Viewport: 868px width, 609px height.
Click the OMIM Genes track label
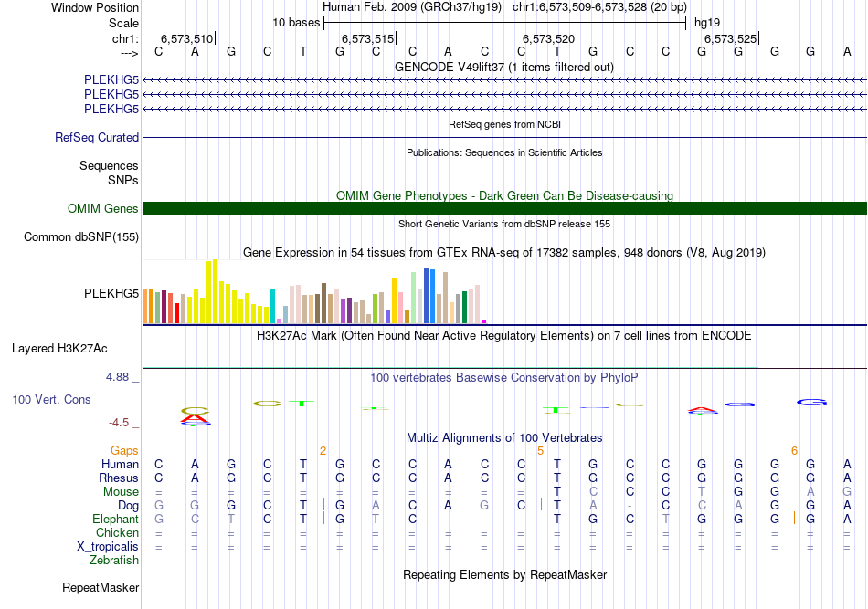coord(102,208)
